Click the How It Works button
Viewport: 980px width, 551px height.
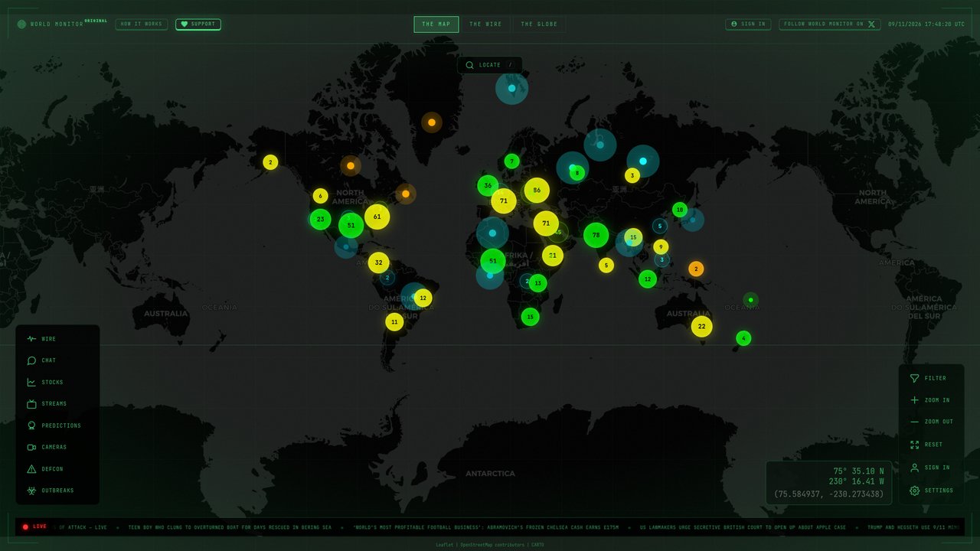[142, 24]
